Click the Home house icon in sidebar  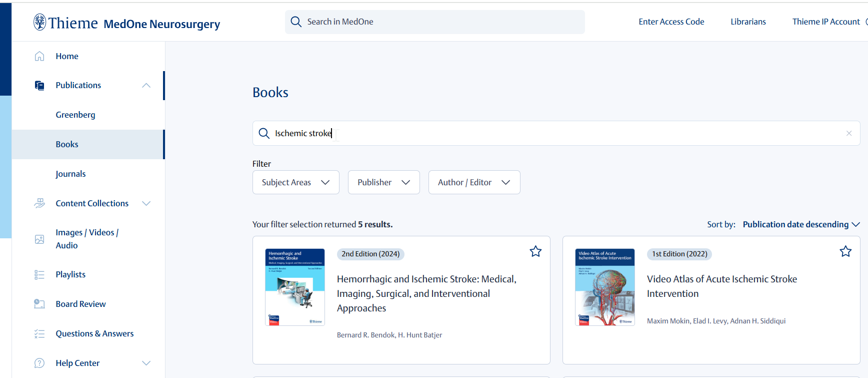coord(39,56)
